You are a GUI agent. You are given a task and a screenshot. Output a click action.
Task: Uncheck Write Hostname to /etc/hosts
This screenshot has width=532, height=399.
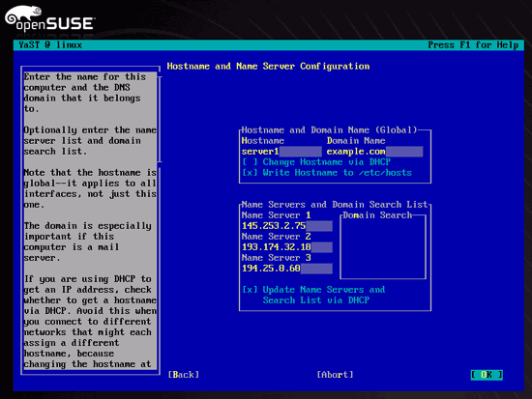pos(327,173)
